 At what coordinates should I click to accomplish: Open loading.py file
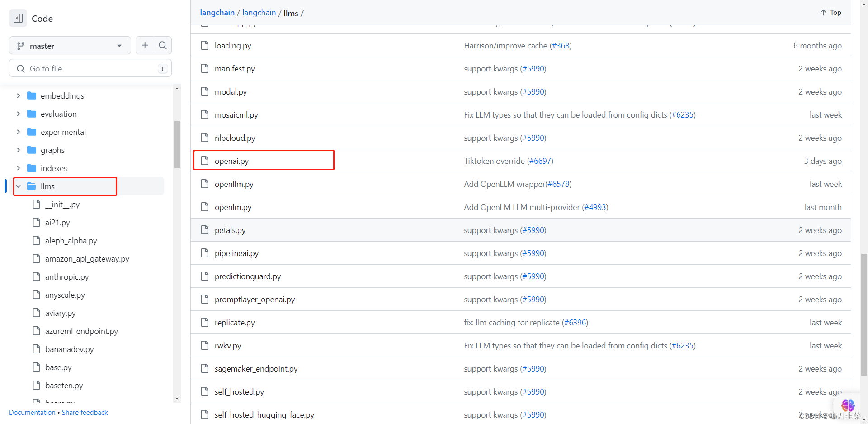point(233,45)
